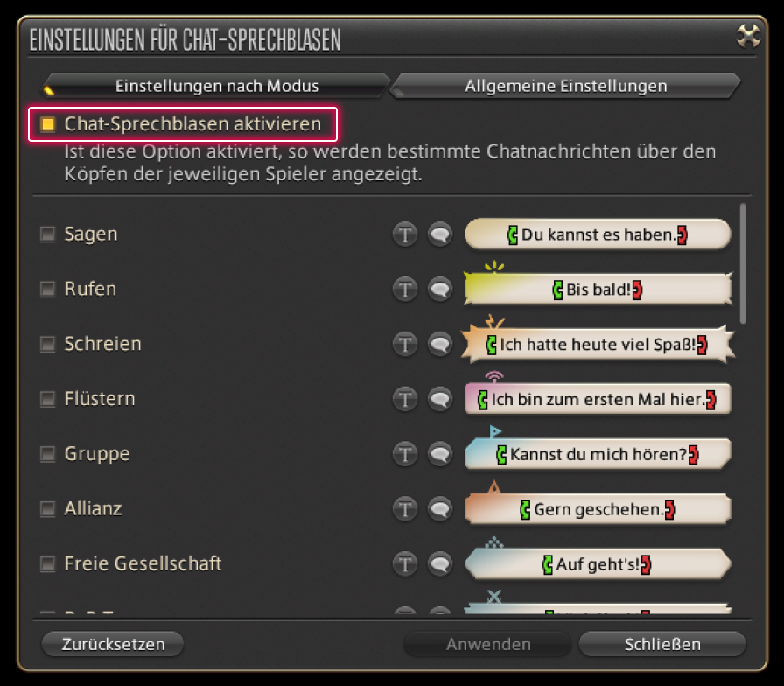Screen dimensions: 784x686
Task: Click the Zurücksetzen button
Action: [113, 644]
